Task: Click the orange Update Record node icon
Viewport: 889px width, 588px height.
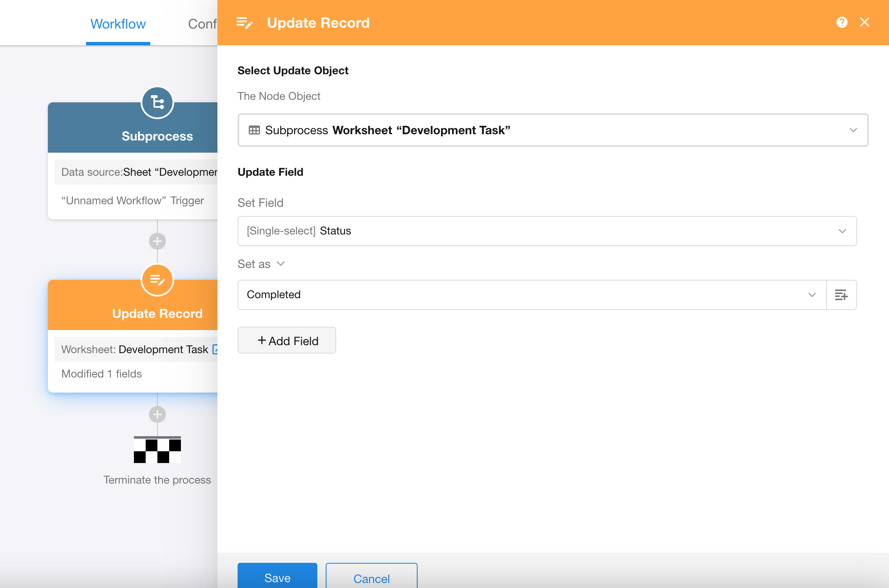Action: [157, 280]
